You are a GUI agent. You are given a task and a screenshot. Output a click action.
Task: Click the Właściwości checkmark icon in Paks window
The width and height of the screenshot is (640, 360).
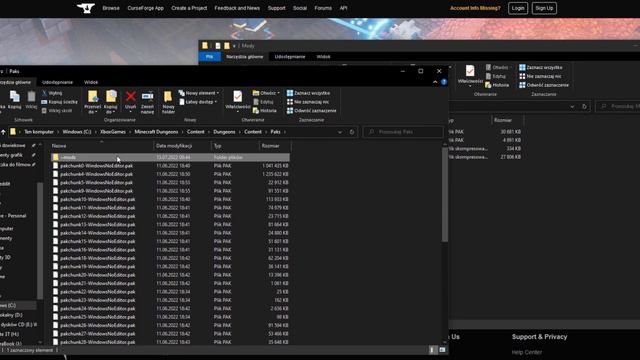point(238,96)
